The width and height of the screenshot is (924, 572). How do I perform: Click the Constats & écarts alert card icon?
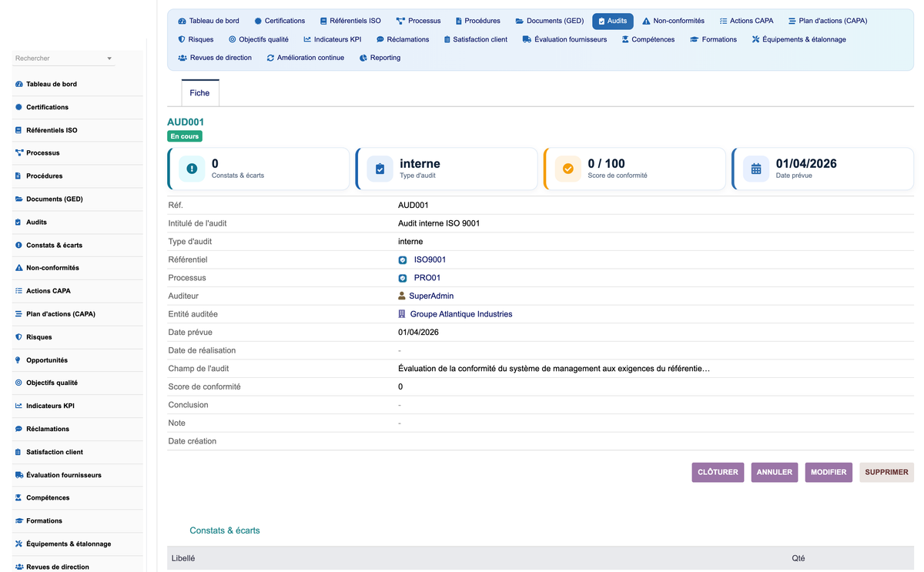(x=192, y=169)
